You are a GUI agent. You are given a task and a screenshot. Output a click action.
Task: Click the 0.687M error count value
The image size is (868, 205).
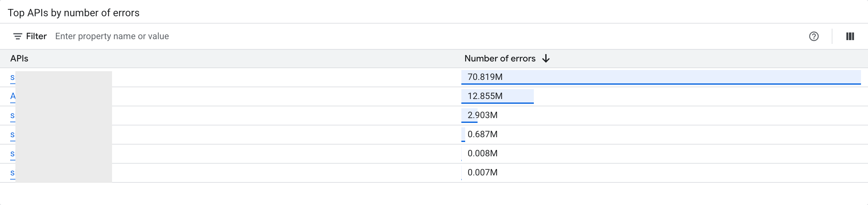[x=482, y=134]
